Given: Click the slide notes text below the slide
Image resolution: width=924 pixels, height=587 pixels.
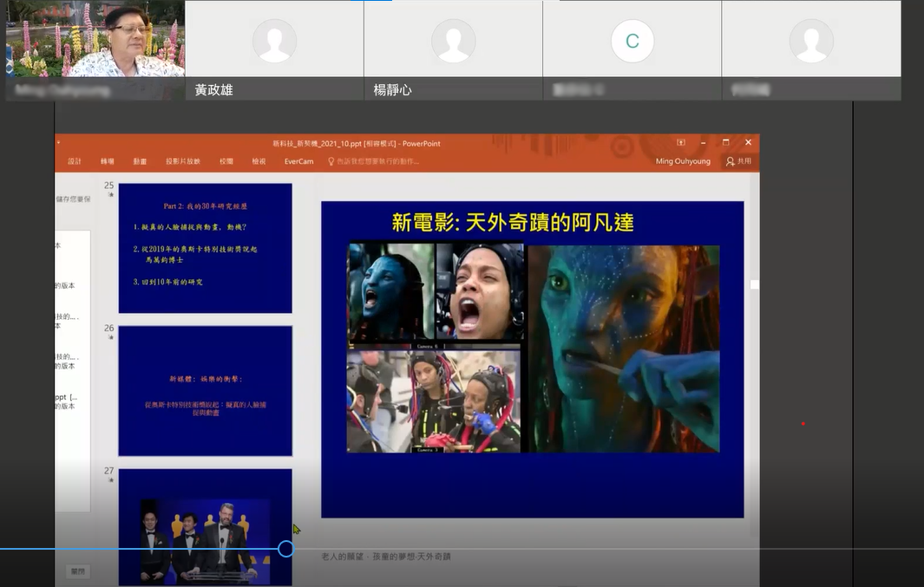Looking at the screenshot, I should (387, 557).
